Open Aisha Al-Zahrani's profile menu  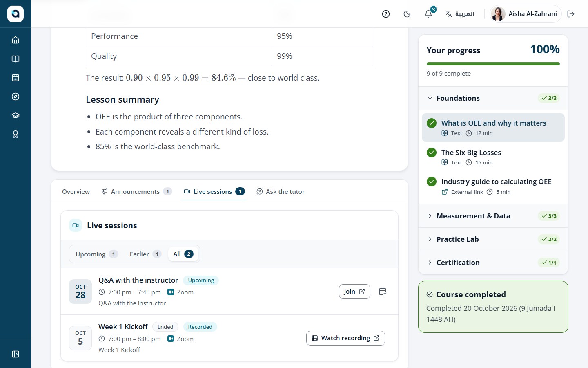coord(526,14)
